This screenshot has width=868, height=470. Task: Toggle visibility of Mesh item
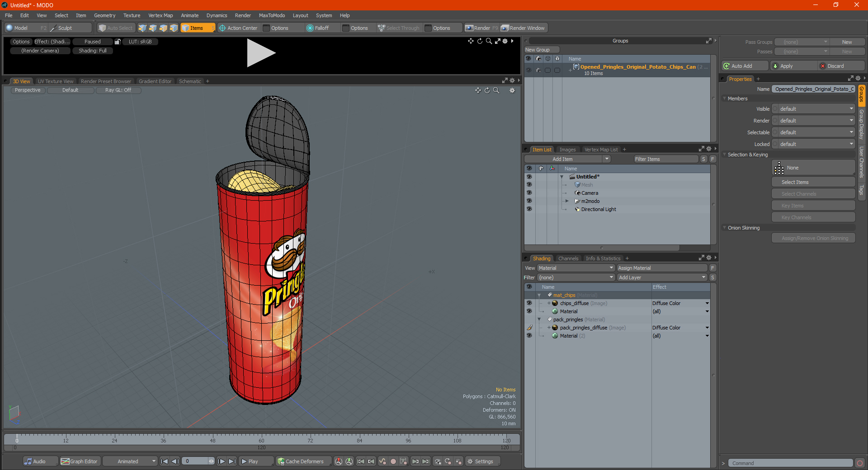coord(529,185)
